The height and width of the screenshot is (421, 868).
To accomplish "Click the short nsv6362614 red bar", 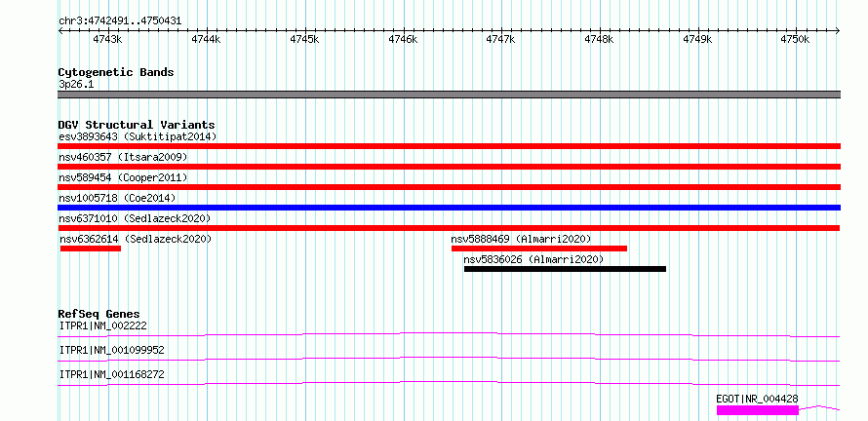I will pos(91,249).
